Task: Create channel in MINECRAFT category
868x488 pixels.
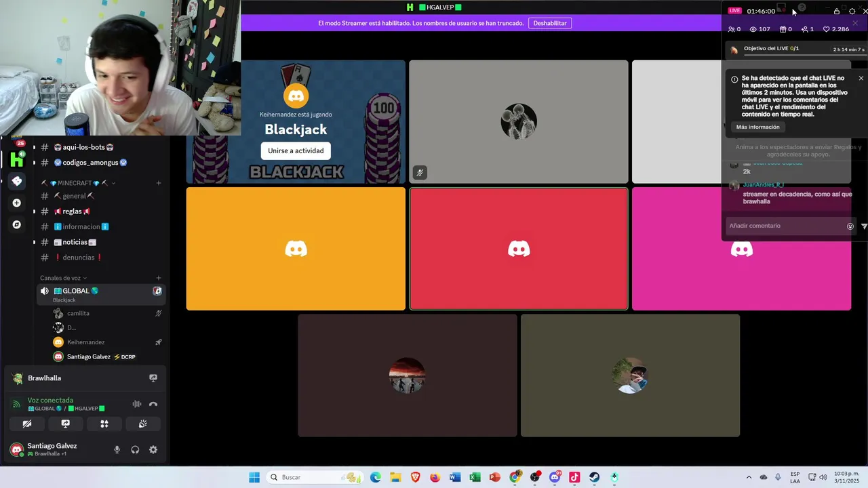Action: [x=159, y=183]
